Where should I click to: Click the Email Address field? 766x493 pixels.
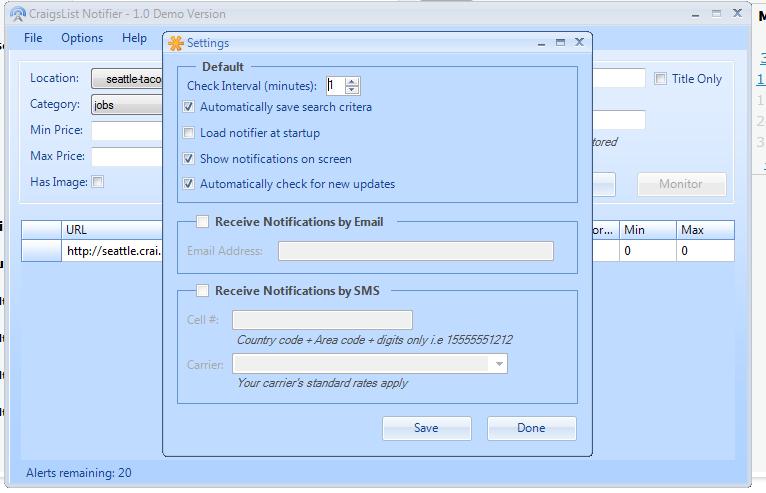pos(416,251)
